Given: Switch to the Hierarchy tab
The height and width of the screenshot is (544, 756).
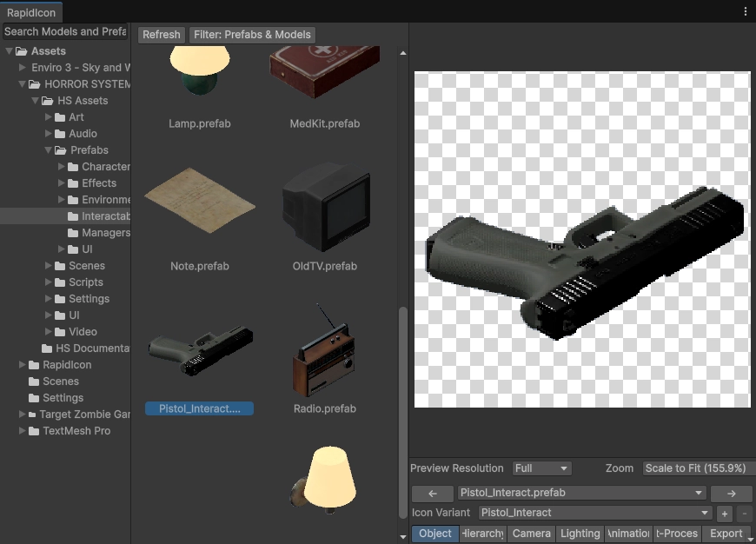Looking at the screenshot, I should pyautogui.click(x=482, y=534).
